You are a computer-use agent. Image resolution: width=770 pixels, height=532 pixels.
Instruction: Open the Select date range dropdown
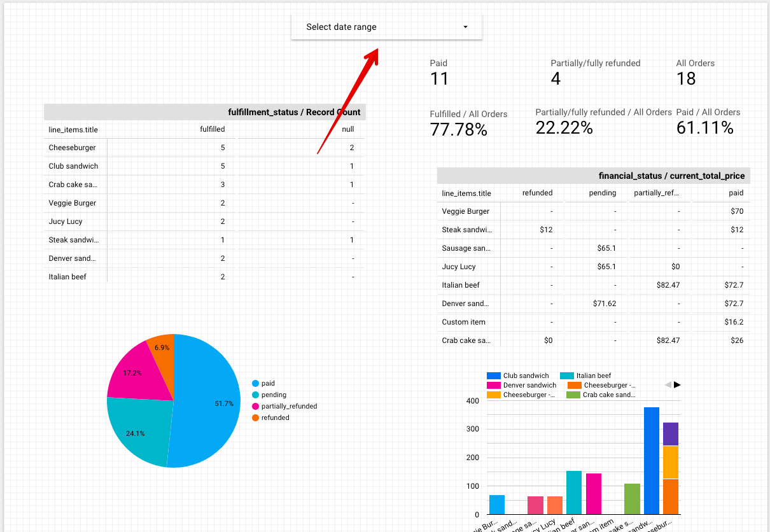(x=386, y=27)
